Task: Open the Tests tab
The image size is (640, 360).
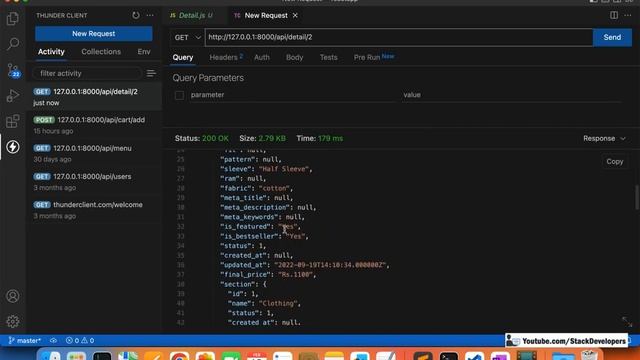Action: coord(329,58)
